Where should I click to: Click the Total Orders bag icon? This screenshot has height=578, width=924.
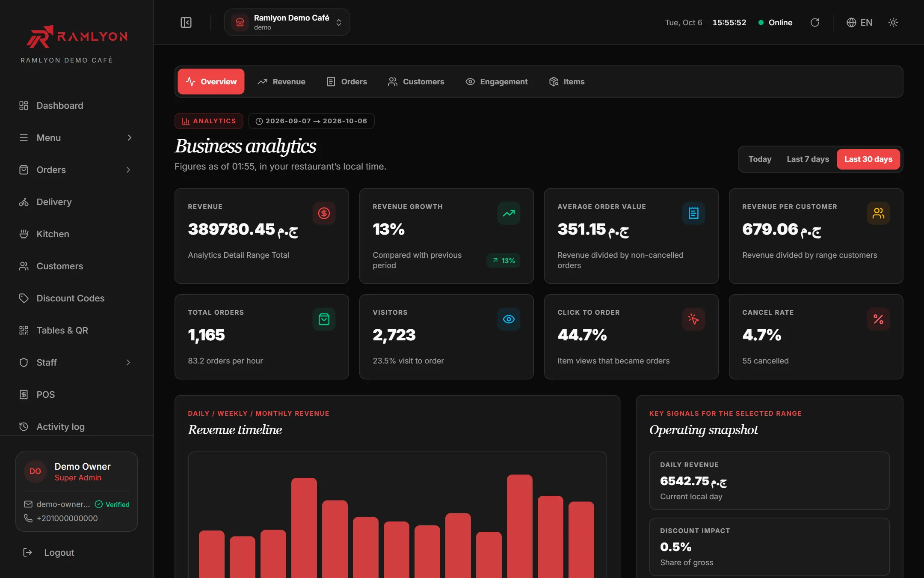coord(324,319)
